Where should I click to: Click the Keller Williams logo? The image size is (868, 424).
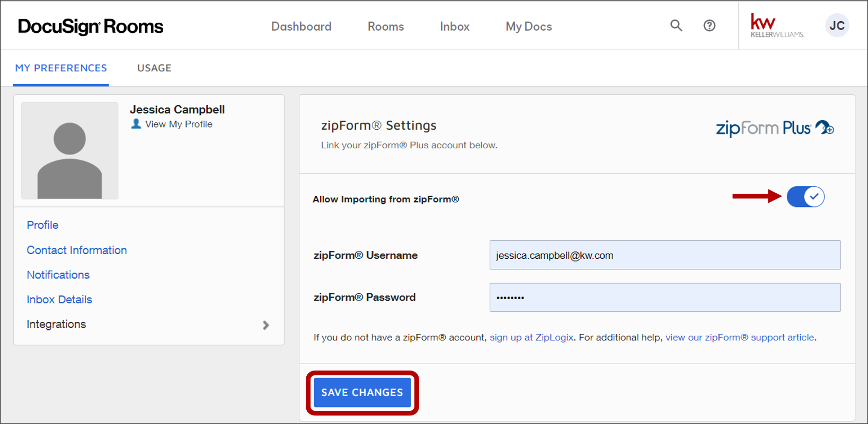pos(777,25)
